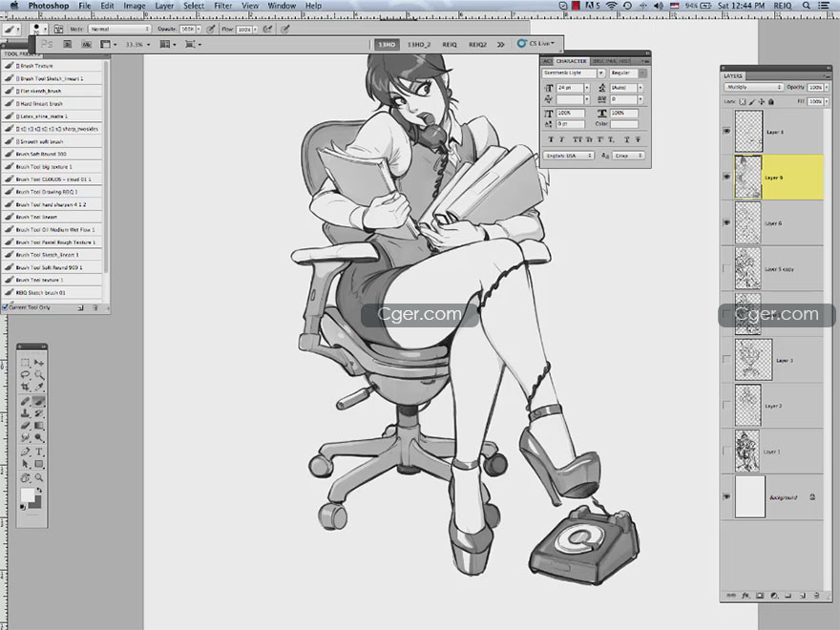Image resolution: width=840 pixels, height=630 pixels.
Task: Open the CS Live menu
Action: 535,43
